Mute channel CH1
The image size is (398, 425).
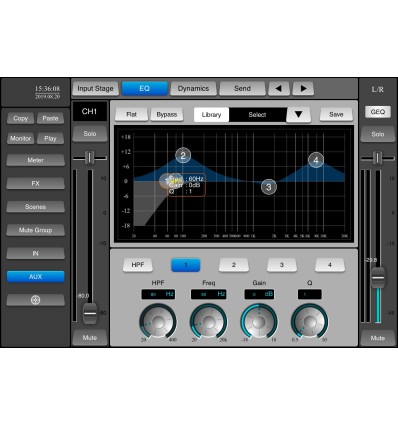pyautogui.click(x=90, y=338)
